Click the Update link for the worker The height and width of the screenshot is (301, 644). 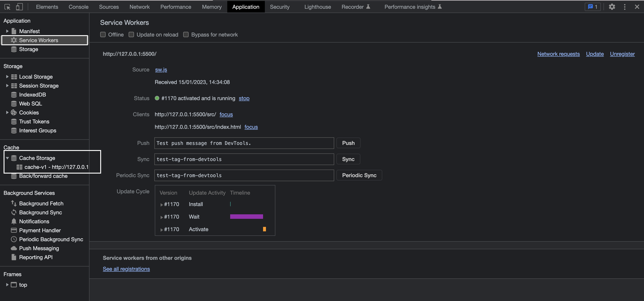[595, 54]
